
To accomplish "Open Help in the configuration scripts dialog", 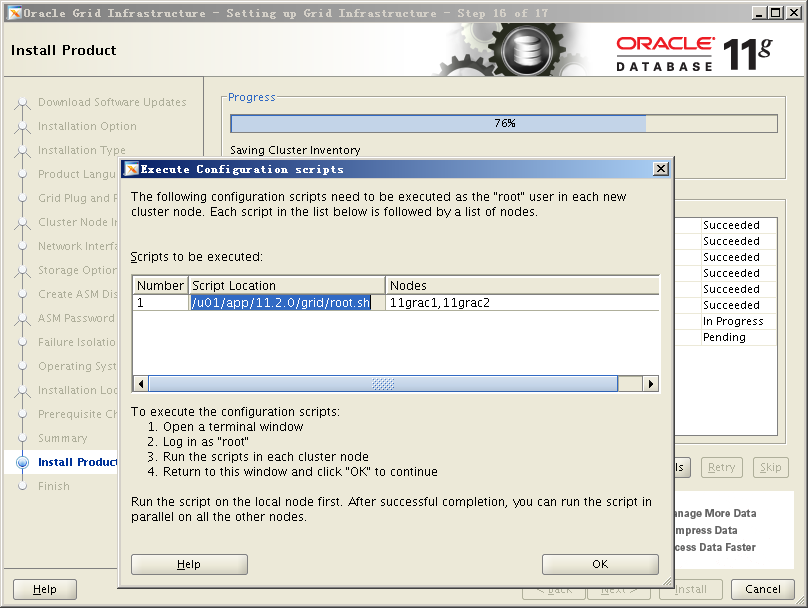I will click(189, 564).
